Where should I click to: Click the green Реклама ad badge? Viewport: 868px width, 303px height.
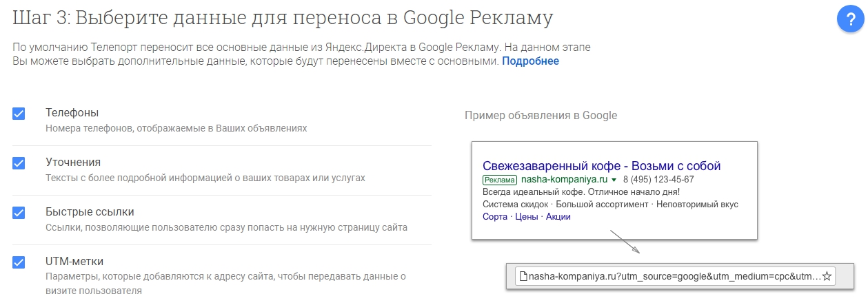click(x=499, y=179)
